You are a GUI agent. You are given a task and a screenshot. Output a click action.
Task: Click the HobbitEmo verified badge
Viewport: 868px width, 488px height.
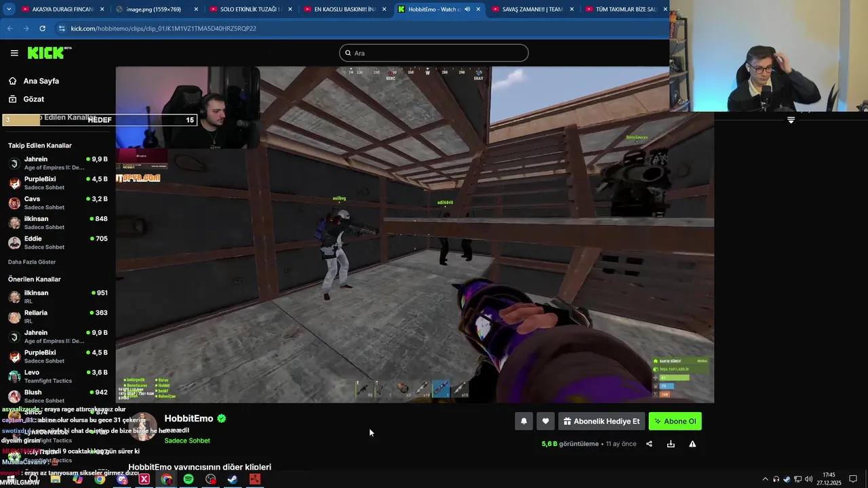[221, 419]
